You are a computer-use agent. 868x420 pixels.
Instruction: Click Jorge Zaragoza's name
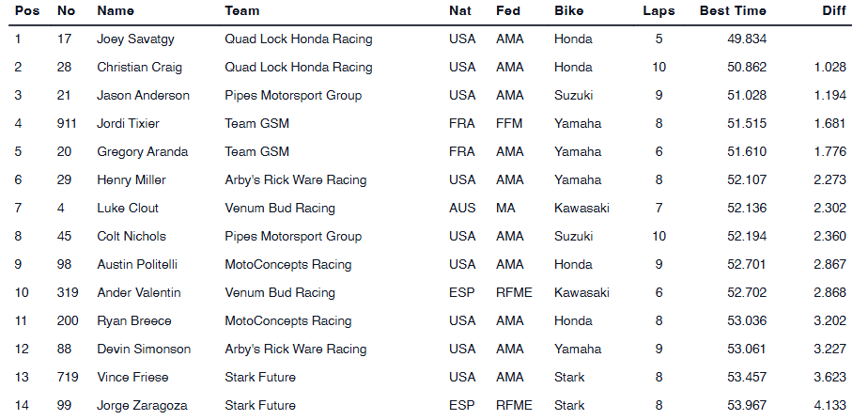tap(142, 406)
